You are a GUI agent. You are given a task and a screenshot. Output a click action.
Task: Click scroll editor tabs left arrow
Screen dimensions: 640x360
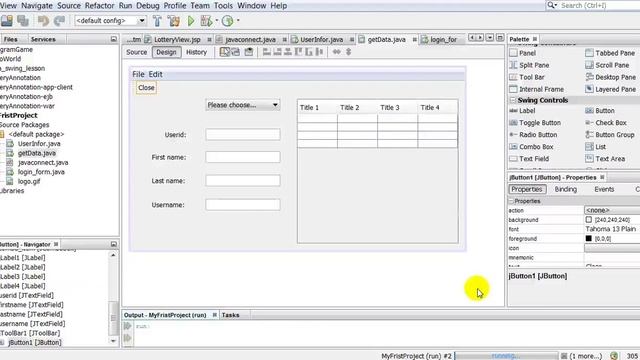point(472,38)
